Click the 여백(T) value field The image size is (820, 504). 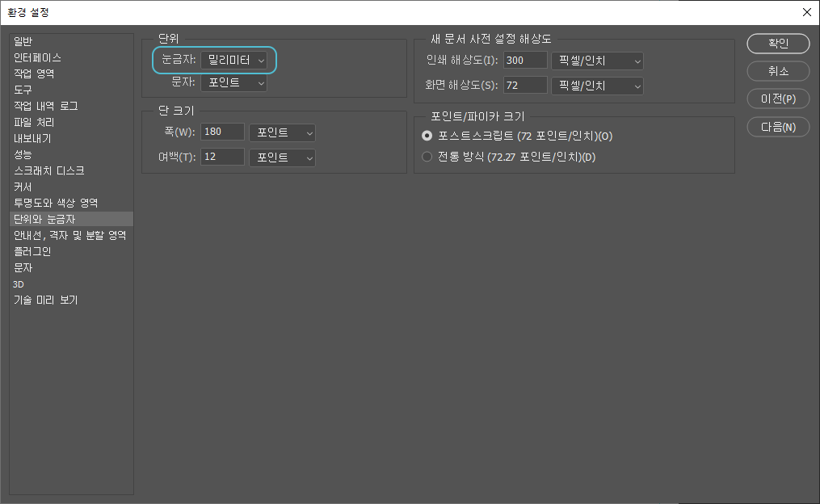[222, 157]
